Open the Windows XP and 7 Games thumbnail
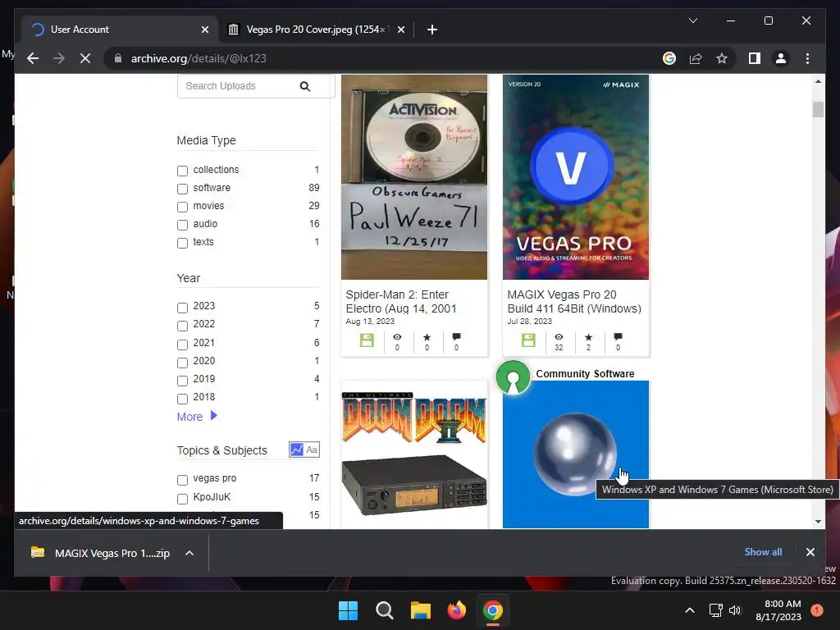Screen dimensions: 840x630 click(575, 454)
